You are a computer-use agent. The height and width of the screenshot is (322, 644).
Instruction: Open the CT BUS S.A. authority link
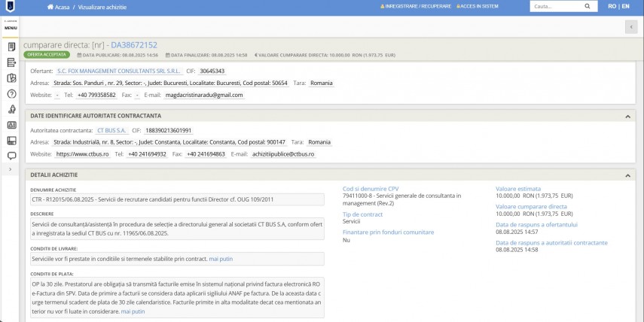click(111, 130)
